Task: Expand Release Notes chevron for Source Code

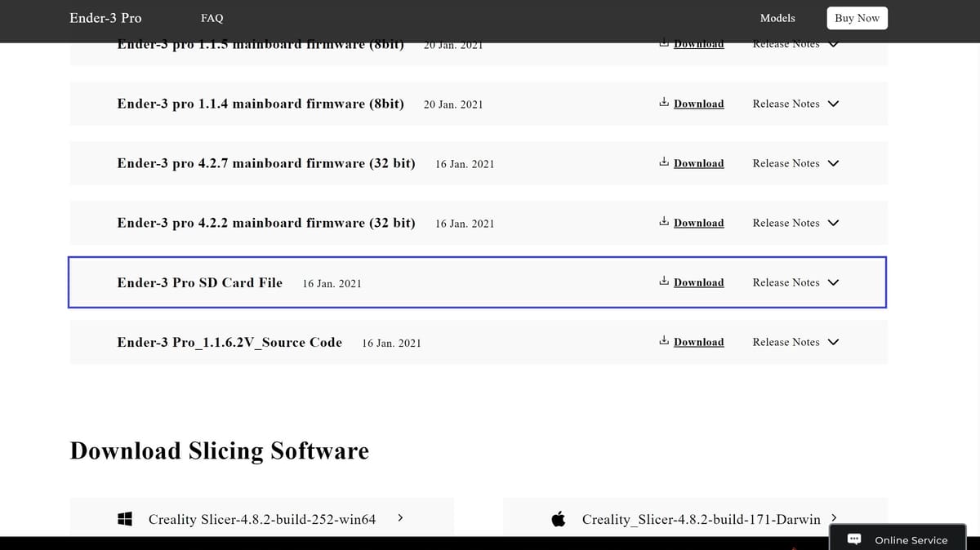Action: pos(833,342)
